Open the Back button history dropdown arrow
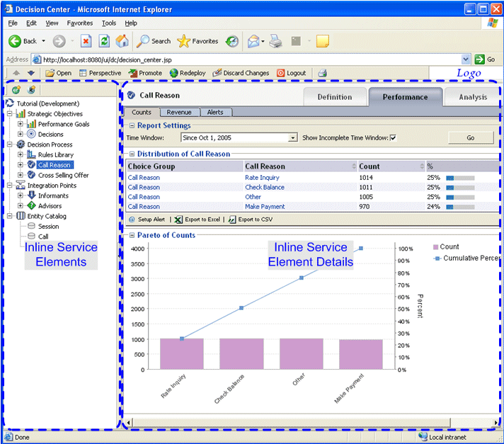 [43, 41]
